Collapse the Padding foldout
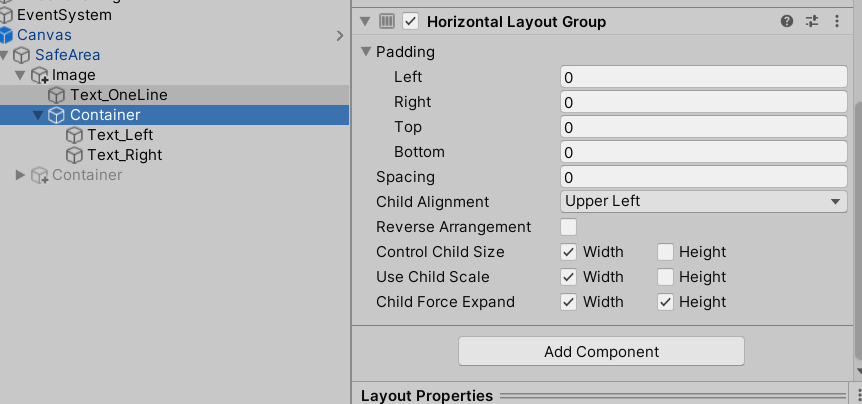862x404 pixels. click(x=366, y=52)
